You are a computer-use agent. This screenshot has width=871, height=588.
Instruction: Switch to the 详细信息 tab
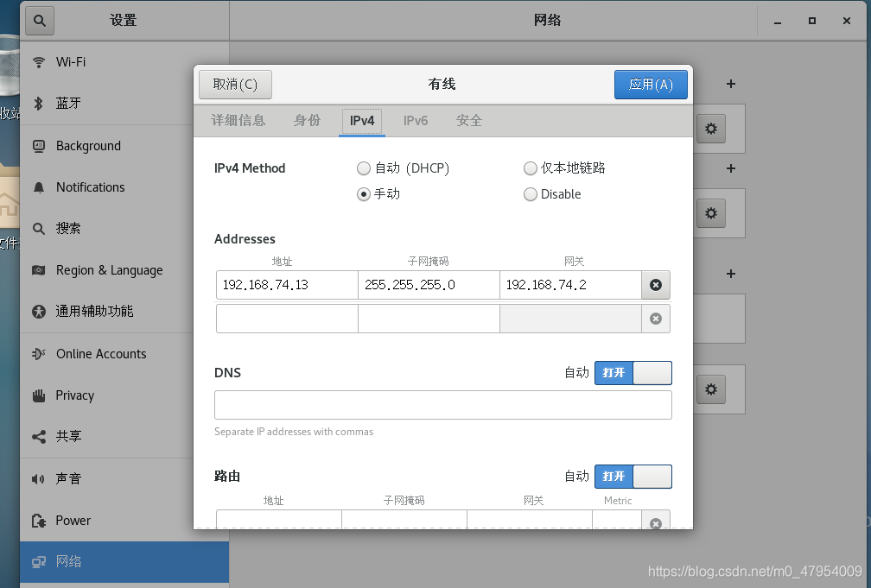238,121
